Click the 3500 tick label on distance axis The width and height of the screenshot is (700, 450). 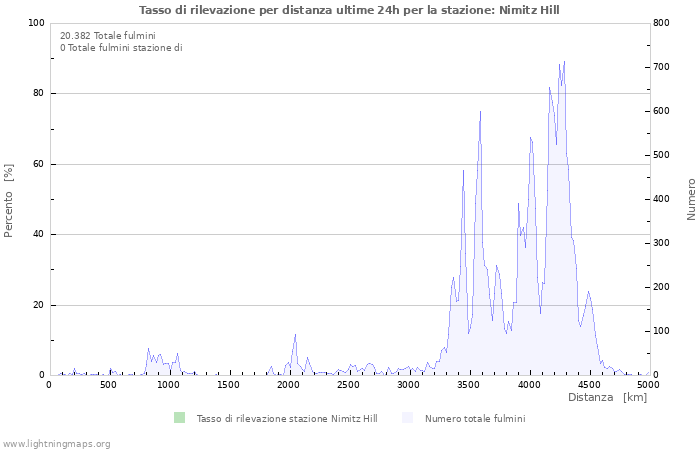coord(470,385)
